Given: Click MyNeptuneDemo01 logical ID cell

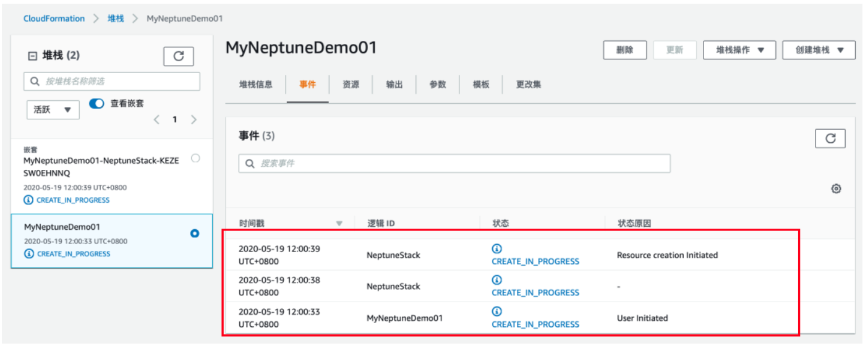Looking at the screenshot, I should tap(405, 318).
